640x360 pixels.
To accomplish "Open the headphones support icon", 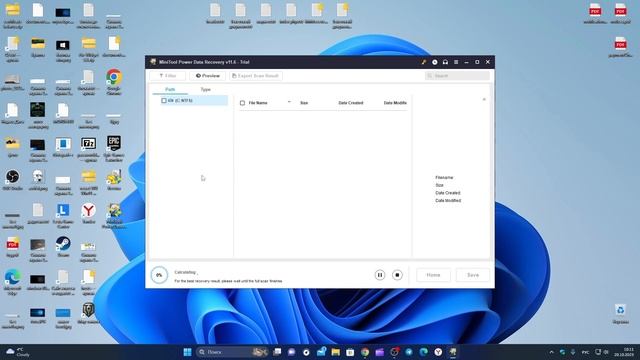I will (x=445, y=62).
